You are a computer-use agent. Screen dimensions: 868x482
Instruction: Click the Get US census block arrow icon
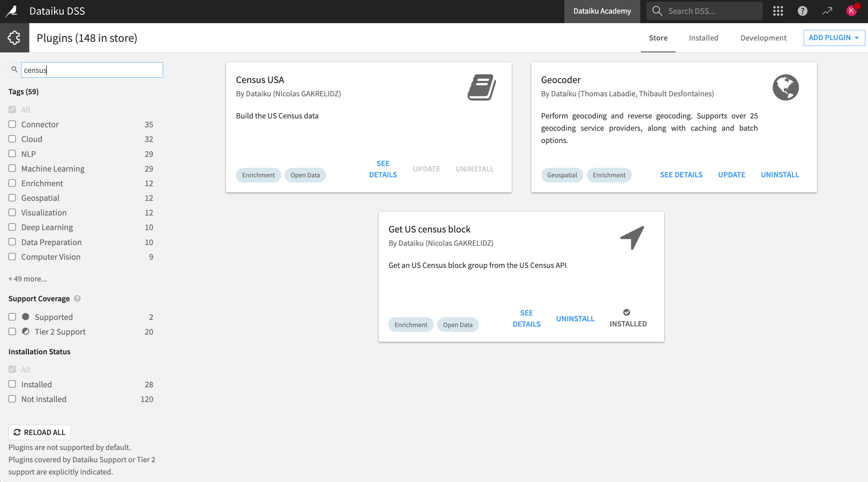click(632, 238)
